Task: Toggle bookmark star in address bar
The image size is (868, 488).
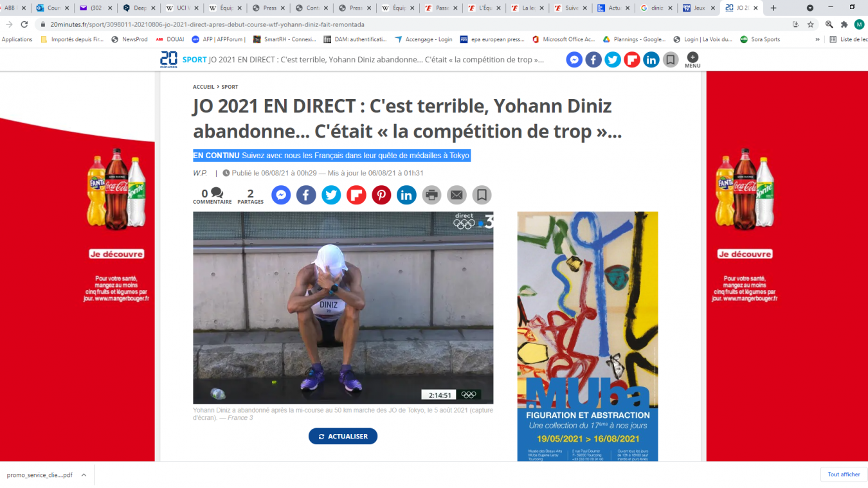Action: 811,24
